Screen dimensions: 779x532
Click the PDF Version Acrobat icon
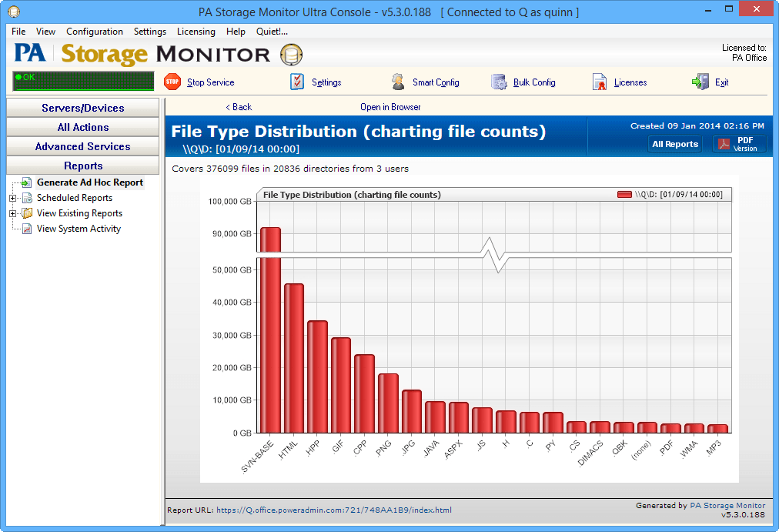(724, 144)
